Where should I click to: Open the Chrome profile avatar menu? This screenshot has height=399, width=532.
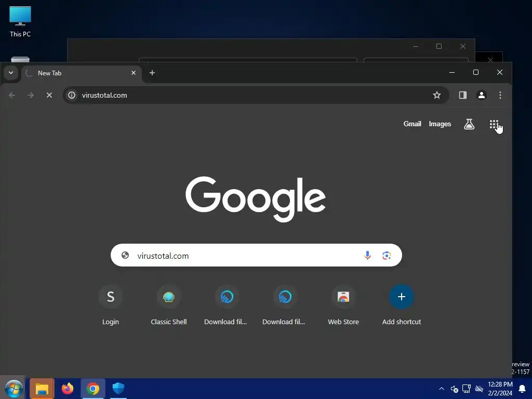point(481,95)
